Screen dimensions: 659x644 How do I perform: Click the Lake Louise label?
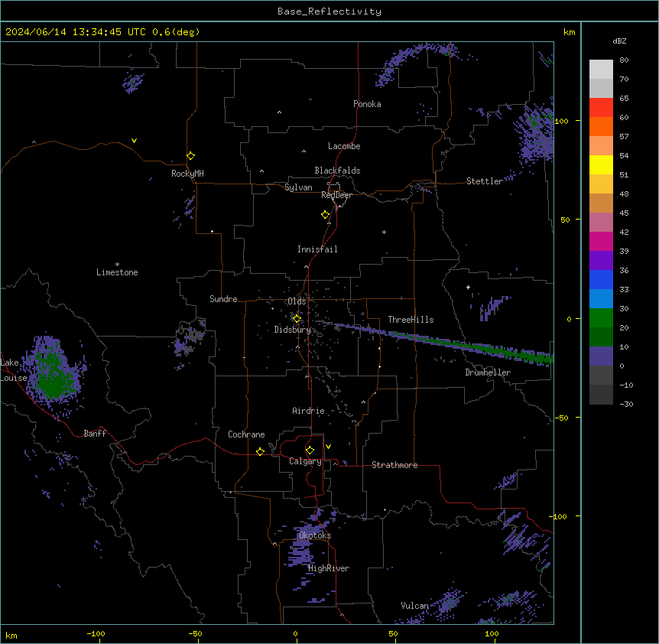pos(14,370)
